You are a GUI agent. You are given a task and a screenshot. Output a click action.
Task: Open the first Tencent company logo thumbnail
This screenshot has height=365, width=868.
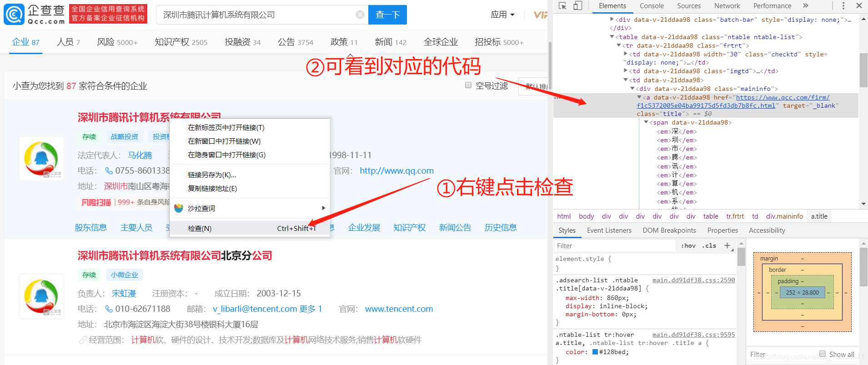tap(41, 159)
